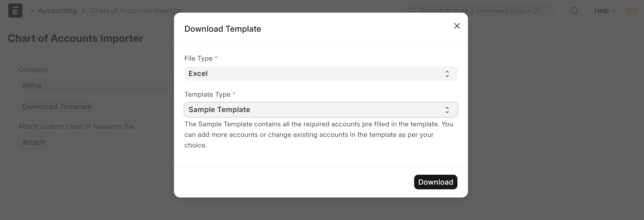This screenshot has height=220, width=644.
Task: Click the Company field containing alpha
Action: tap(96, 85)
